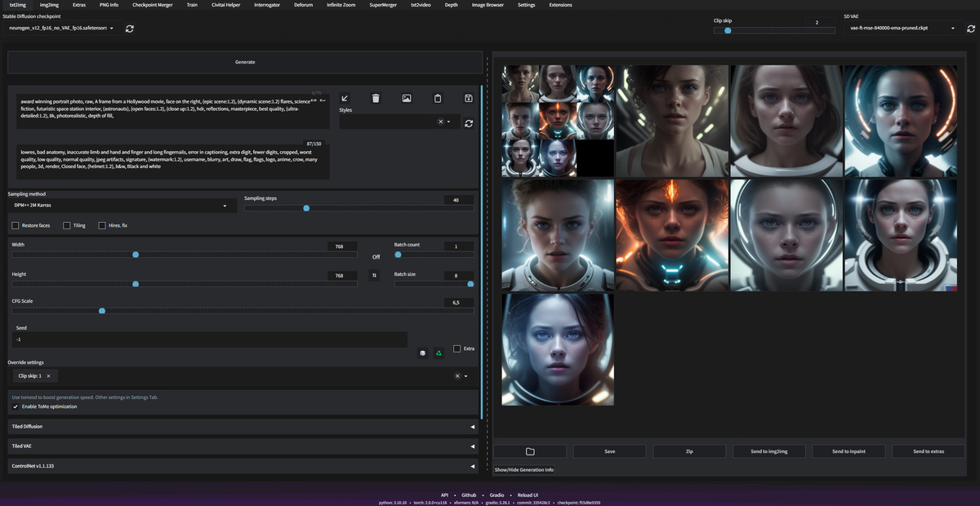Randomize seed with the dice icon
Image resolution: width=980 pixels, height=506 pixels.
[x=423, y=353]
